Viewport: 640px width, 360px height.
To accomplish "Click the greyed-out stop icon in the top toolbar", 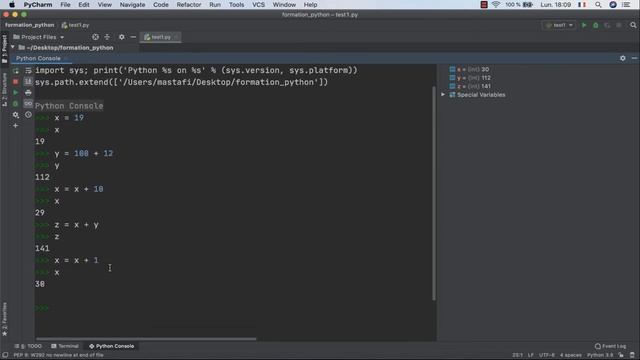I will pyautogui.click(x=619, y=25).
